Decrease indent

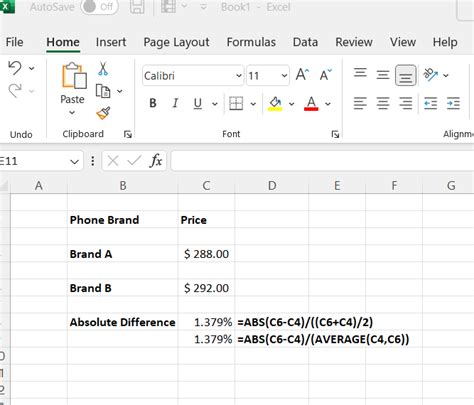[x=431, y=103]
